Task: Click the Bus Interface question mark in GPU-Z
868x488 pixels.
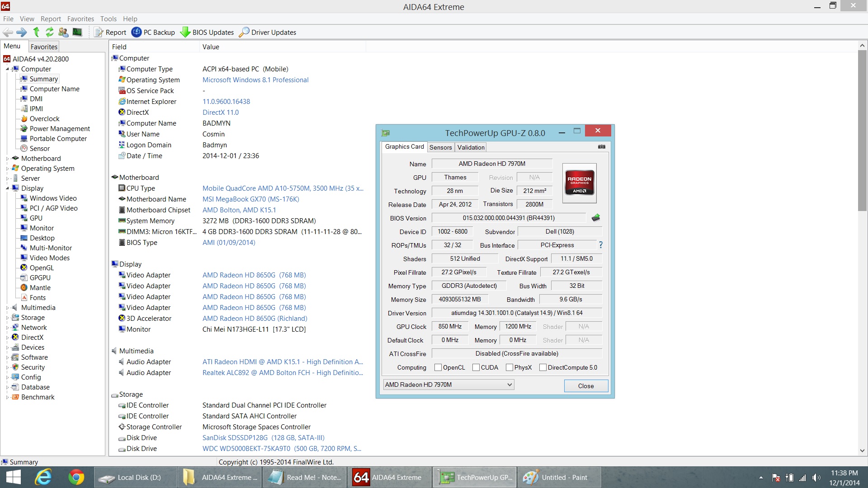Action: click(x=600, y=245)
